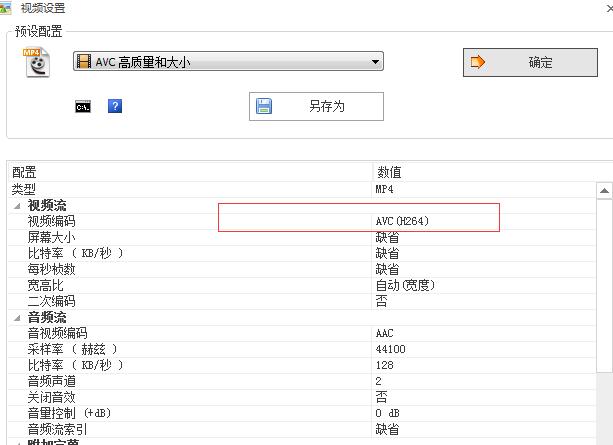Screen dimensions: 613x445
Task: Open the AVC 高质量和大小 preset dropdown
Action: (x=375, y=62)
